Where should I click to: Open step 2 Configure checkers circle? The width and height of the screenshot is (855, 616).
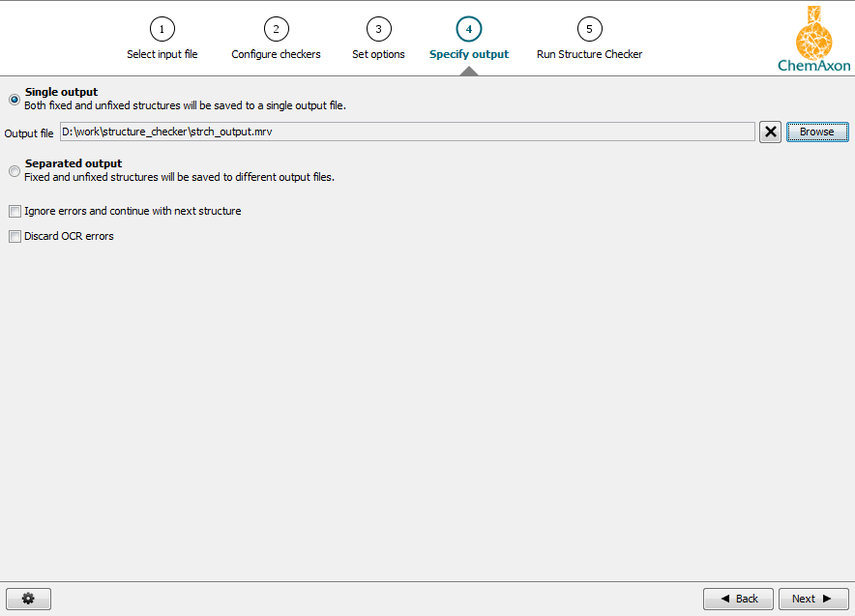276,29
